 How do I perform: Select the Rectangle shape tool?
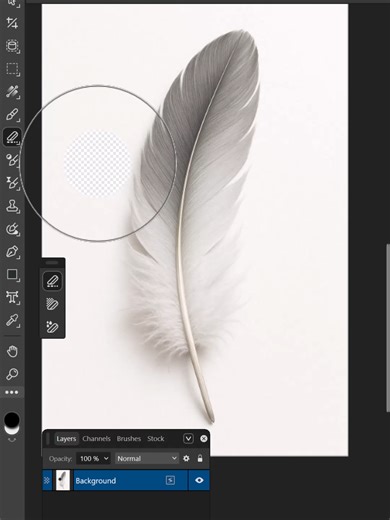click(12, 274)
